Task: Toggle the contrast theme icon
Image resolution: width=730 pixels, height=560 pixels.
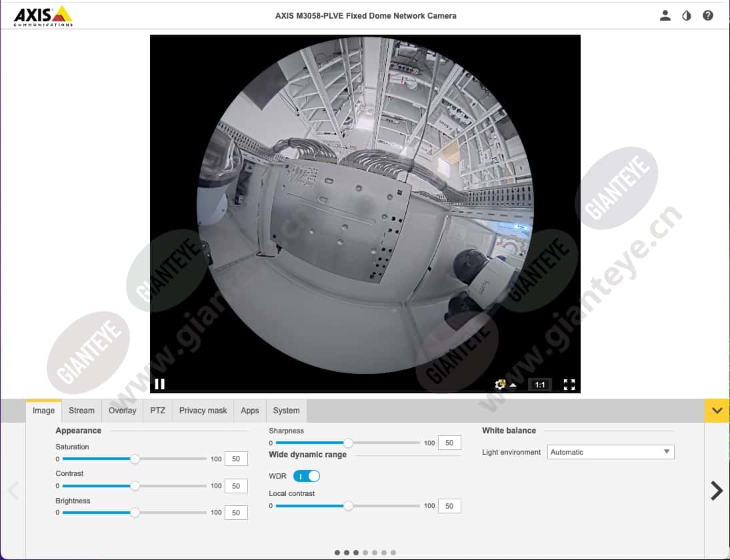Action: (x=686, y=16)
